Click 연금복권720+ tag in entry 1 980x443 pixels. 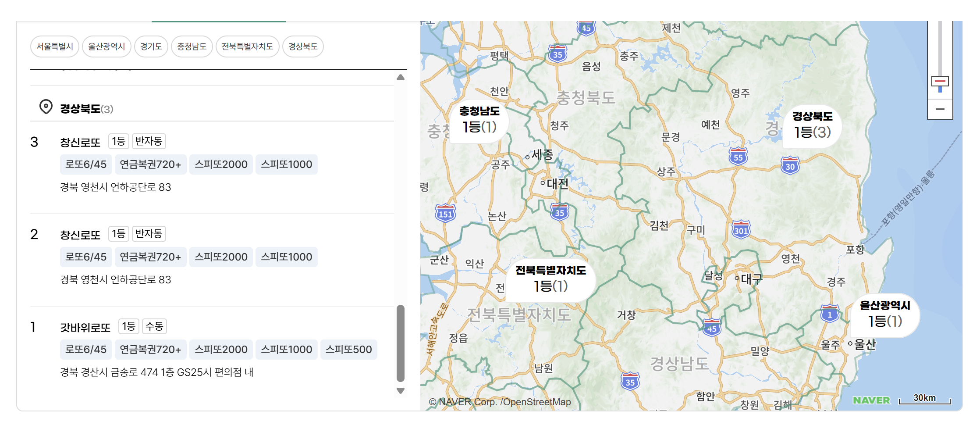point(150,350)
